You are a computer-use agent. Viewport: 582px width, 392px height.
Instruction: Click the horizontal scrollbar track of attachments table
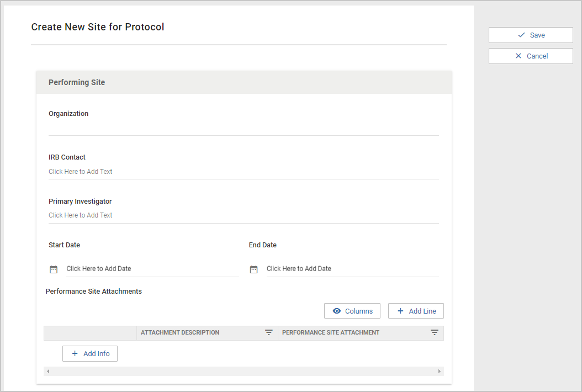pos(244,371)
